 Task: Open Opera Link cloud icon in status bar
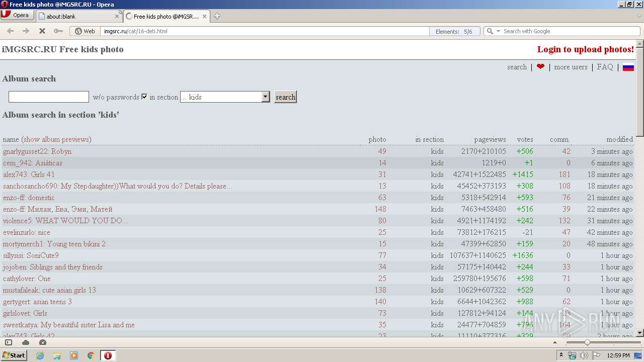[x=26, y=342]
